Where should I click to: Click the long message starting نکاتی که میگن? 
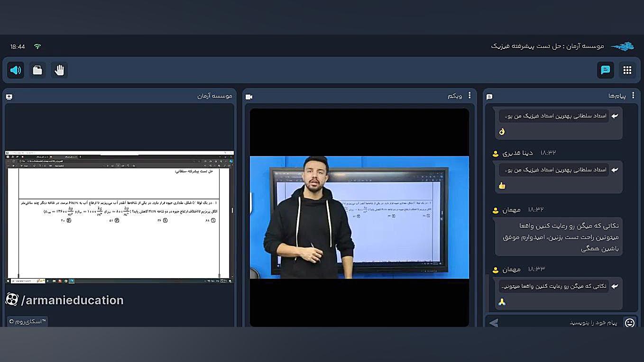tap(559, 237)
